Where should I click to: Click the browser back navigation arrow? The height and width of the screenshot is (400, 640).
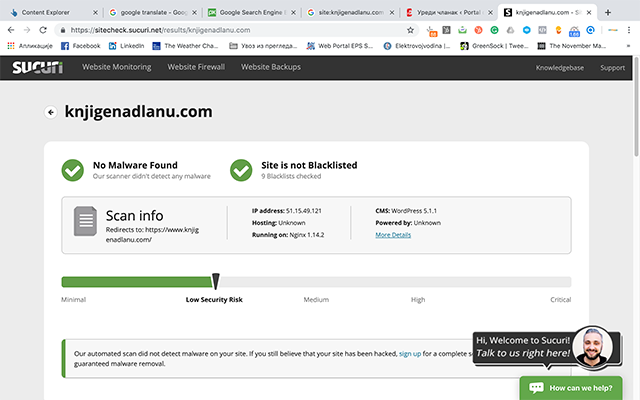click(x=10, y=30)
